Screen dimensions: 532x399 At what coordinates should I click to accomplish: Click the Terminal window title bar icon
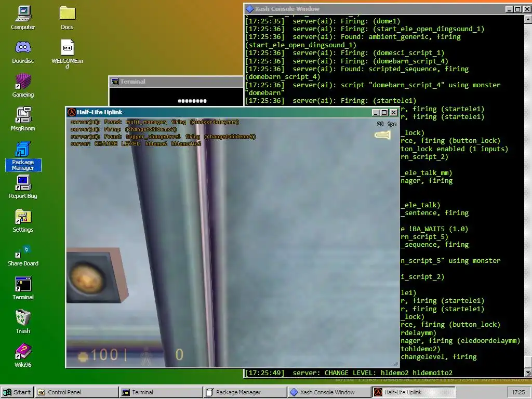115,82
